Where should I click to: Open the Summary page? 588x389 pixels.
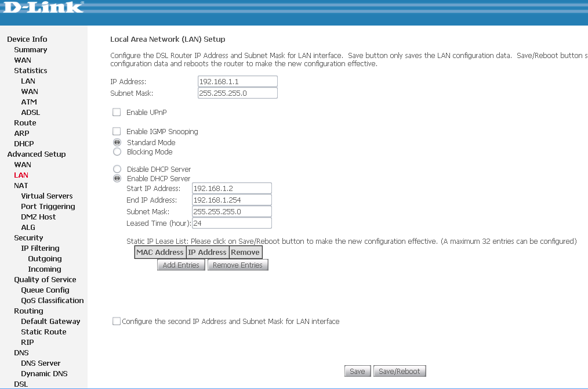tap(30, 49)
